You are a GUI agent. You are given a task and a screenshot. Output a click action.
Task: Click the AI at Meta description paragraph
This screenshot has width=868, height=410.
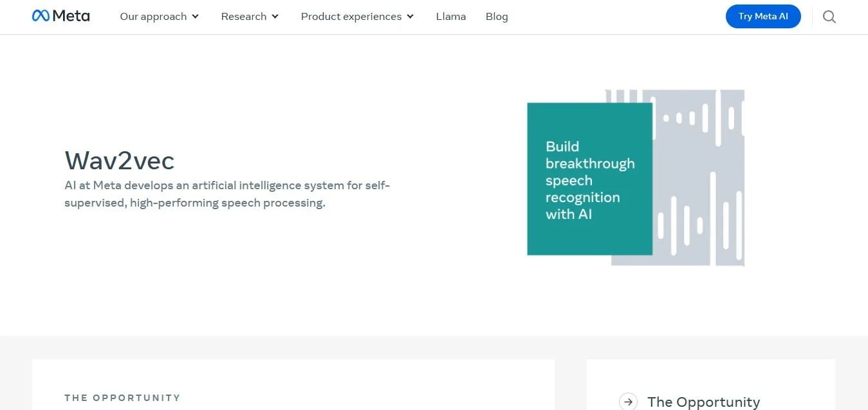point(228,194)
